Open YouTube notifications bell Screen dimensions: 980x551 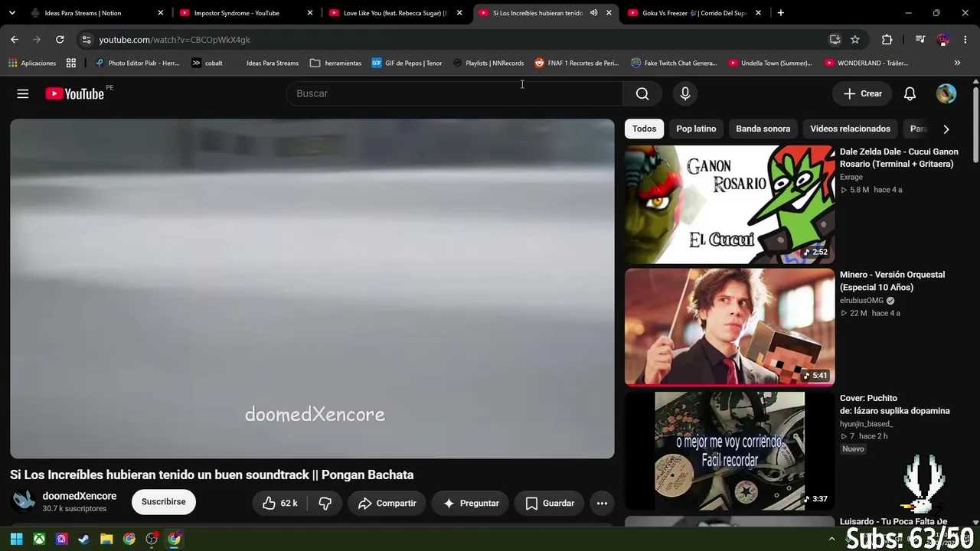pyautogui.click(x=910, y=93)
